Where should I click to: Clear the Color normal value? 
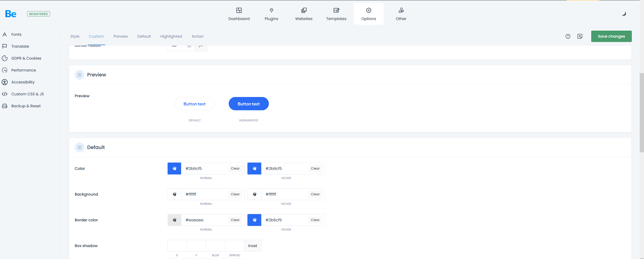pyautogui.click(x=235, y=169)
